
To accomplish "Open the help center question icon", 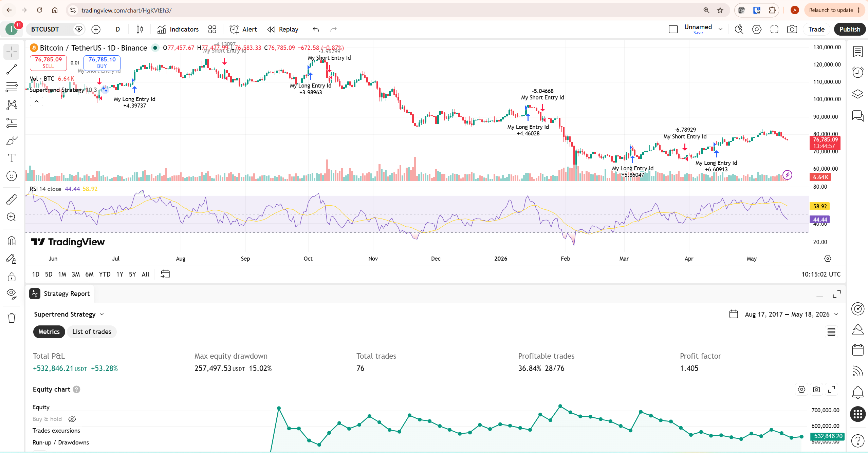I will coord(858,441).
